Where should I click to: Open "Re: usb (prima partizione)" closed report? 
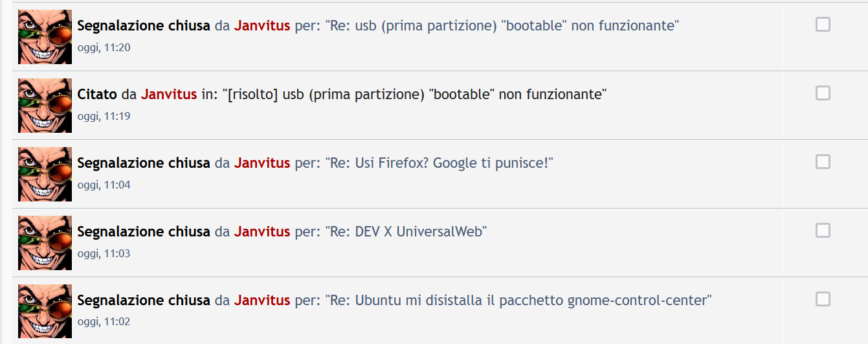502,26
